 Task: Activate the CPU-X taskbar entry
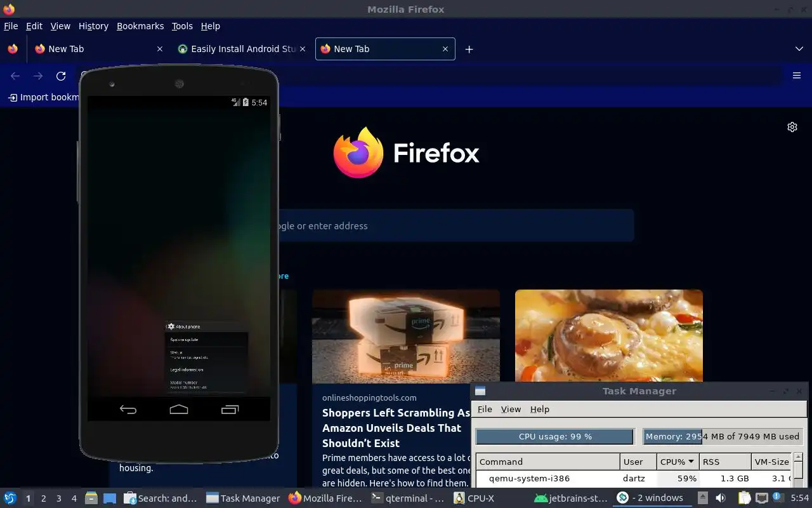pyautogui.click(x=491, y=498)
